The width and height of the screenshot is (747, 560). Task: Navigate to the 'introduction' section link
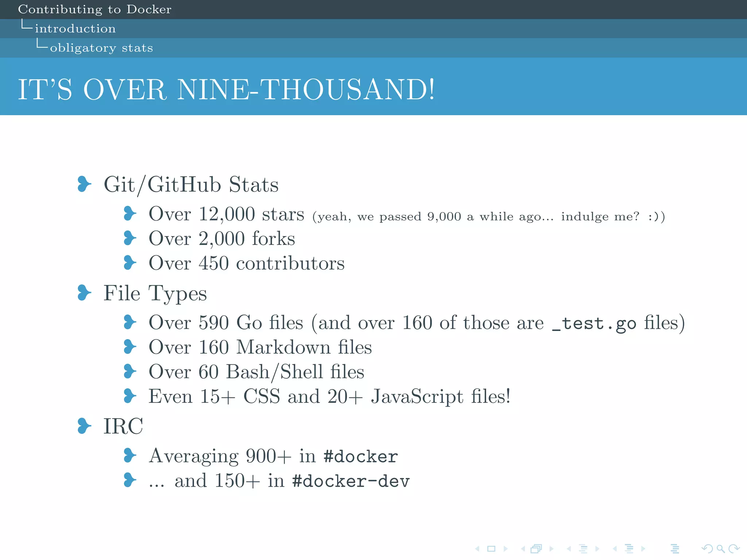pos(75,28)
